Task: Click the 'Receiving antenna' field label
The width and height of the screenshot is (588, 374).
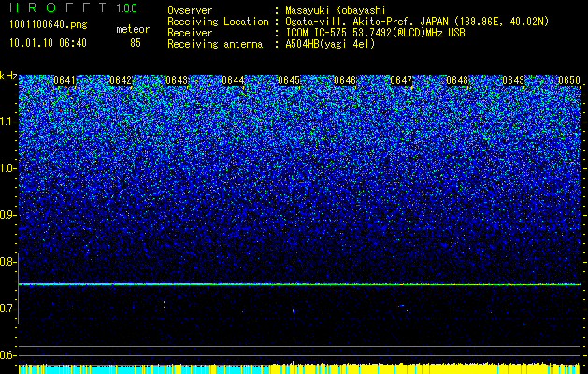Action: (x=215, y=44)
